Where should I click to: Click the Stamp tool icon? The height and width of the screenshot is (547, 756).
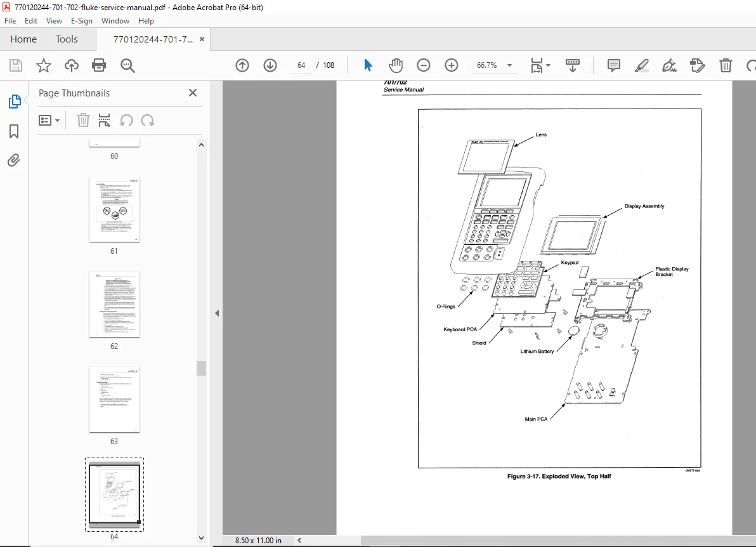[697, 65]
